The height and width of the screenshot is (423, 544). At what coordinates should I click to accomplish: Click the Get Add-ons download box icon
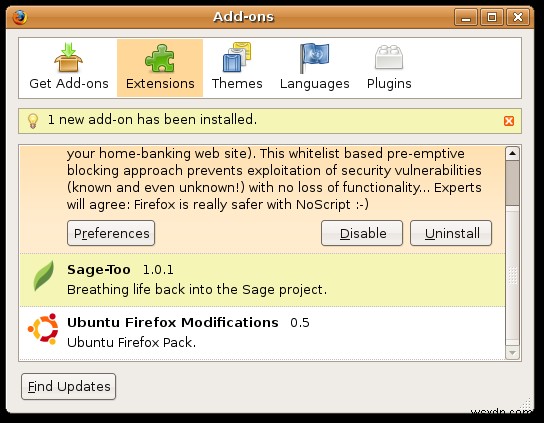coord(68,58)
